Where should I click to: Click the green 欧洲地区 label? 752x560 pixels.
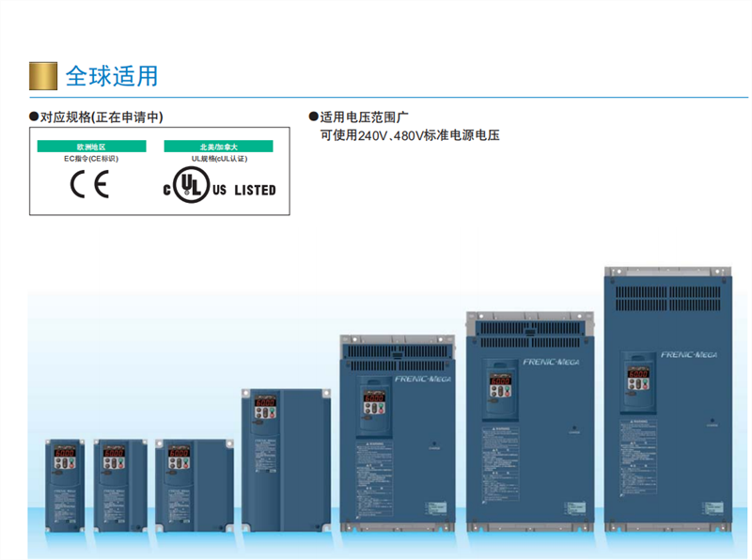pos(91,147)
